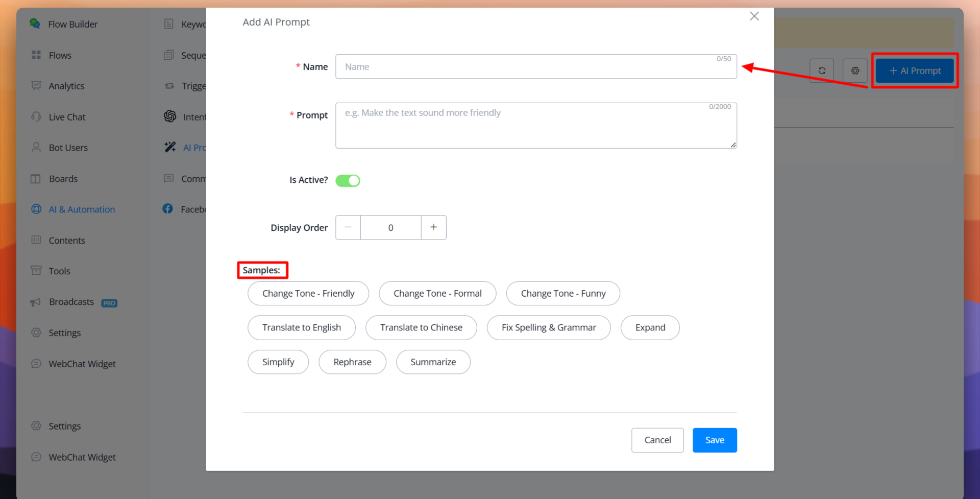Decrease Display Order with minus button
Image resolution: width=980 pixels, height=499 pixels.
point(348,227)
